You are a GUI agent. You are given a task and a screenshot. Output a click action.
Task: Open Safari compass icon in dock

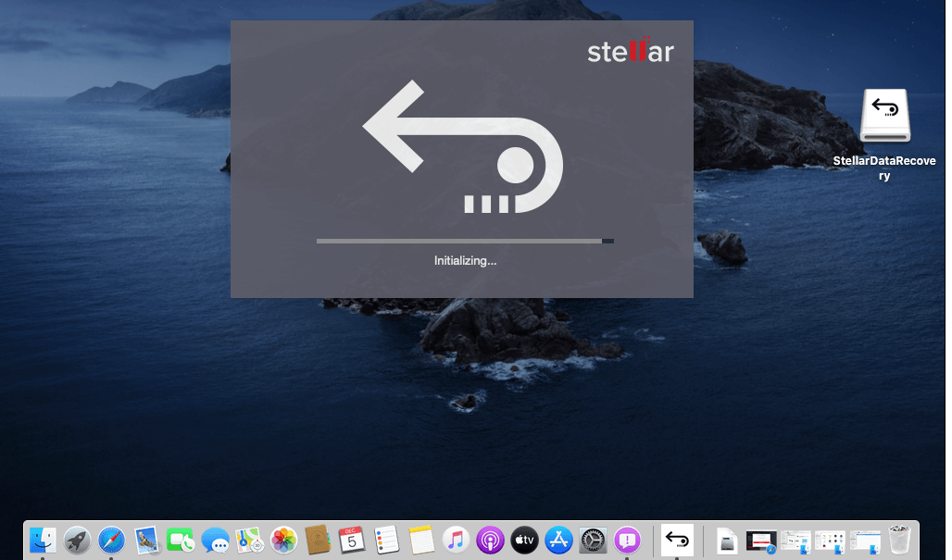click(112, 540)
